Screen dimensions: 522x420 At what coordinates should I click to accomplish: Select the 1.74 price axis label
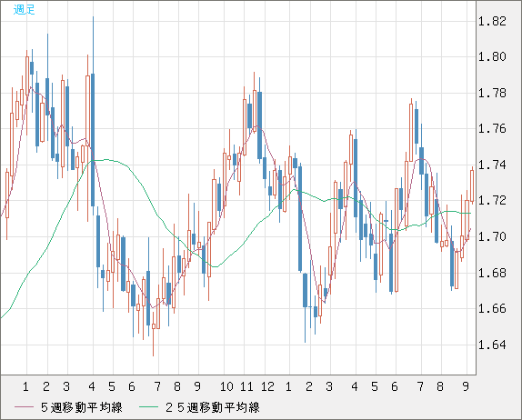(x=492, y=165)
